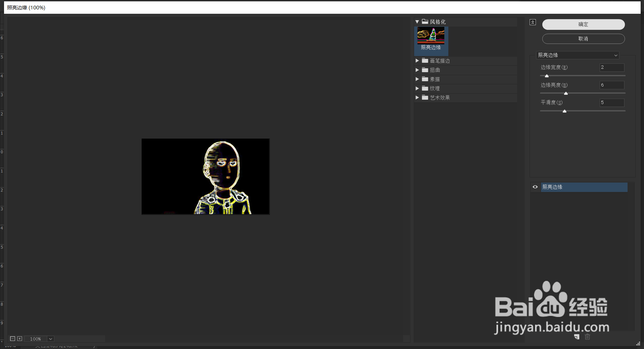Click the 纹理 folder icon
Screen dimensions: 644x349
[x=425, y=88]
